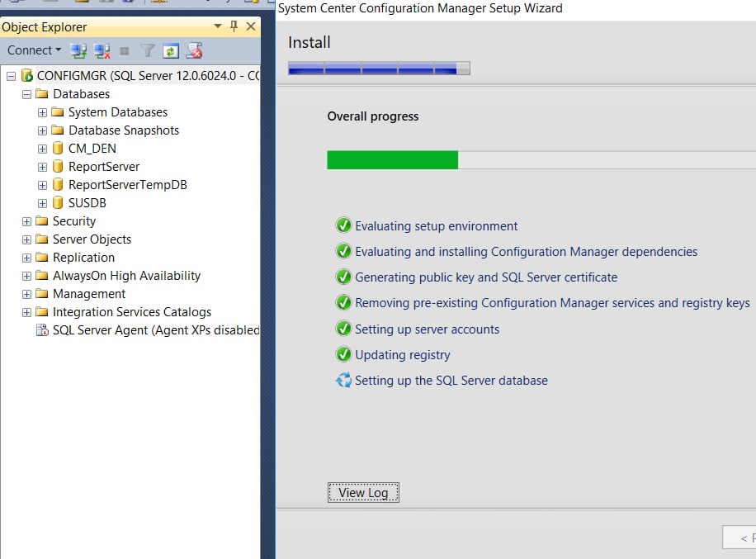
Task: Click the Stop icon in Object Explorer toolbar
Action: click(x=125, y=50)
